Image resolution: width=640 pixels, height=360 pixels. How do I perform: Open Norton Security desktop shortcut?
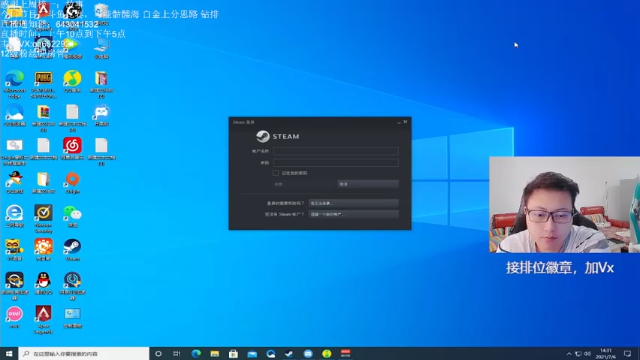click(x=44, y=219)
